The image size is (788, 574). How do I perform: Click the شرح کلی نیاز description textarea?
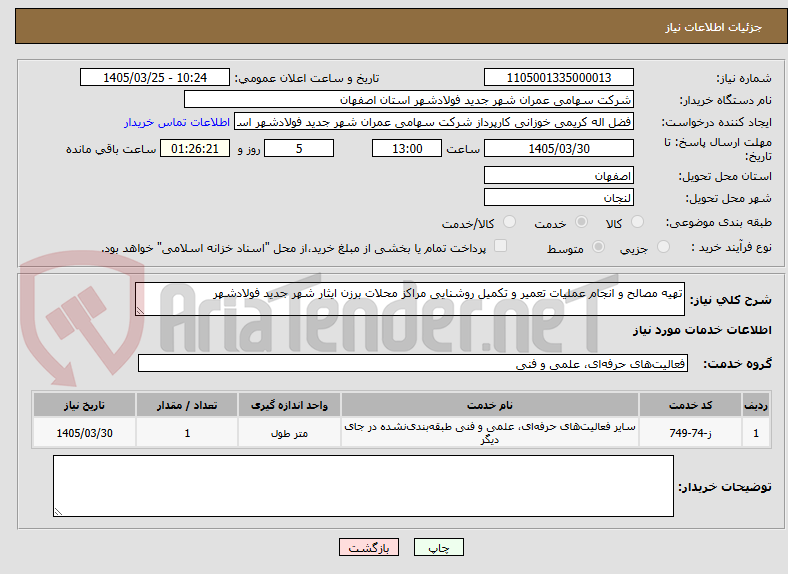click(410, 299)
